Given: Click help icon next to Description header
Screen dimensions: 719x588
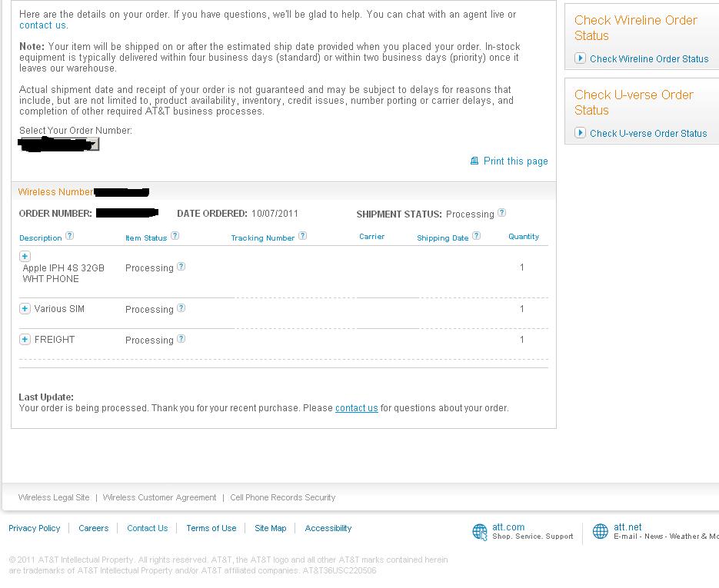Looking at the screenshot, I should pyautogui.click(x=69, y=235).
